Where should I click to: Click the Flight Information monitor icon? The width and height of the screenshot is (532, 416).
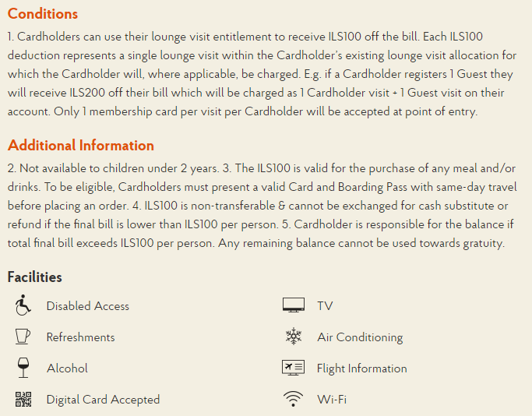[x=293, y=368]
